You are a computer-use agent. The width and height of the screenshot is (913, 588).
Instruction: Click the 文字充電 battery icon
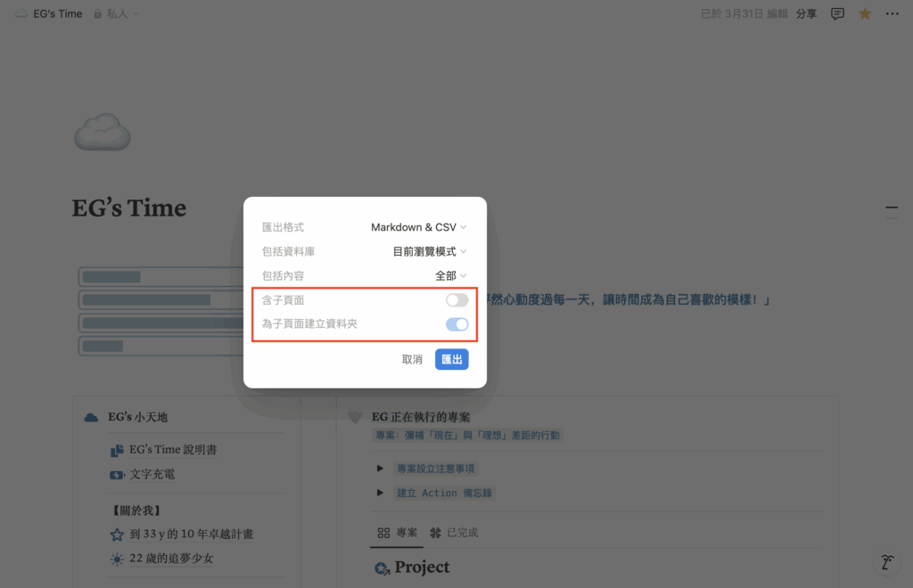(x=117, y=475)
